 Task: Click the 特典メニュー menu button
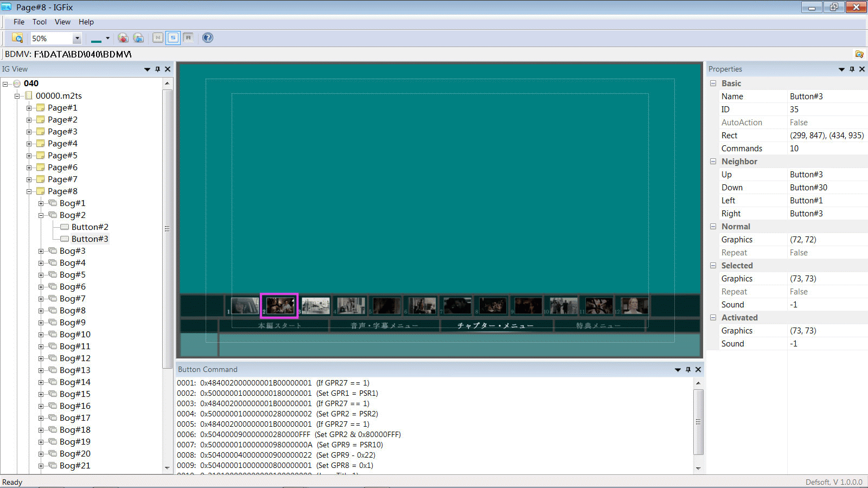pos(598,326)
